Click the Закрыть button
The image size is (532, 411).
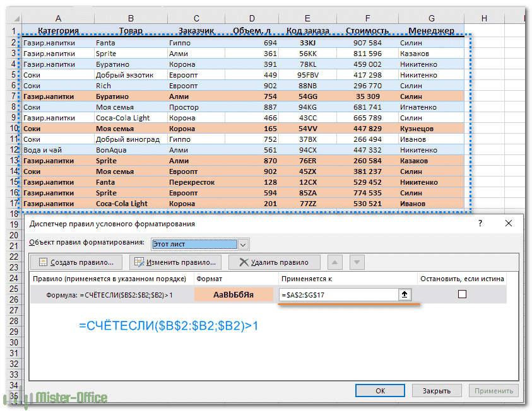tap(436, 391)
